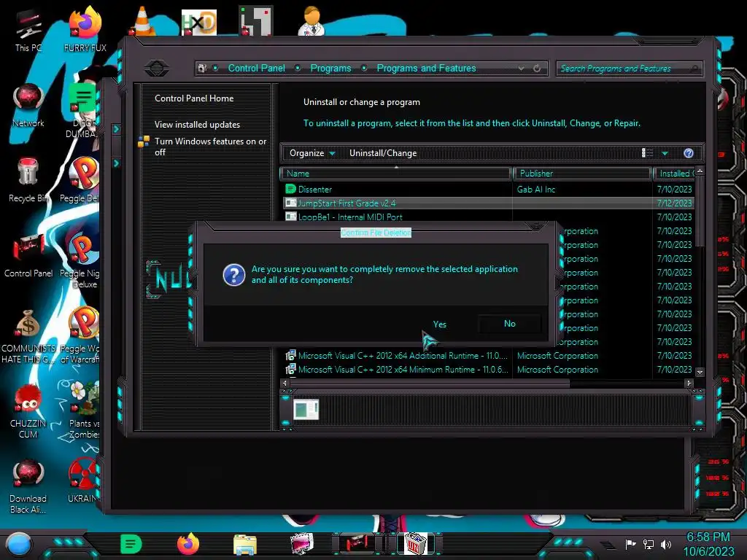
Task: Open the VLC cone desktop icon
Action: pyautogui.click(x=143, y=21)
